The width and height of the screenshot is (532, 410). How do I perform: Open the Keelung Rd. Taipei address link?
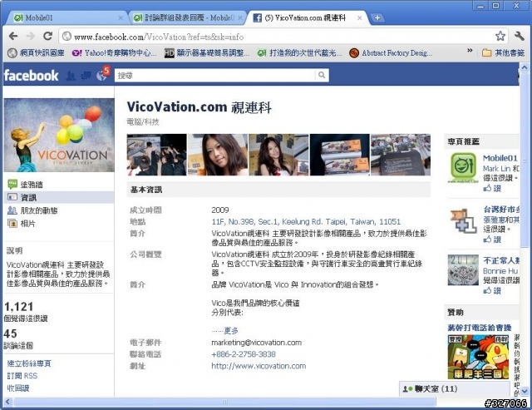(x=306, y=221)
